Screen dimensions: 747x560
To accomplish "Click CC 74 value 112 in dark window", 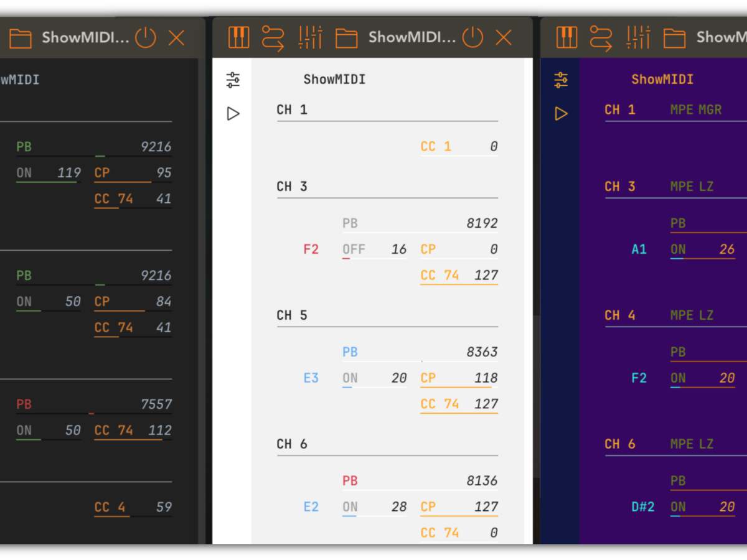I will click(160, 431).
